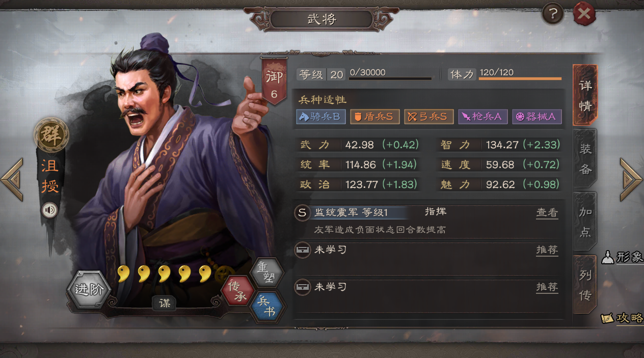This screenshot has height=358, width=644.
Task: Click 查看 link for 监统震军 skill
Action: [x=547, y=213]
